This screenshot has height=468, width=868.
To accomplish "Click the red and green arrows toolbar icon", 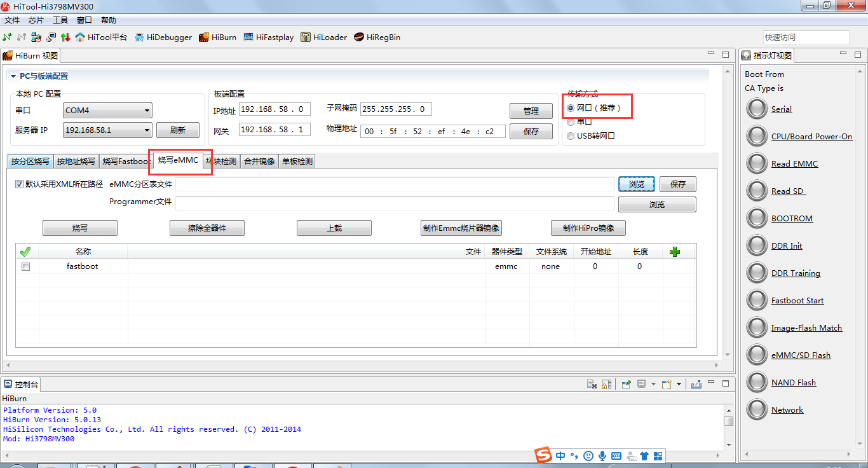I will [65, 37].
